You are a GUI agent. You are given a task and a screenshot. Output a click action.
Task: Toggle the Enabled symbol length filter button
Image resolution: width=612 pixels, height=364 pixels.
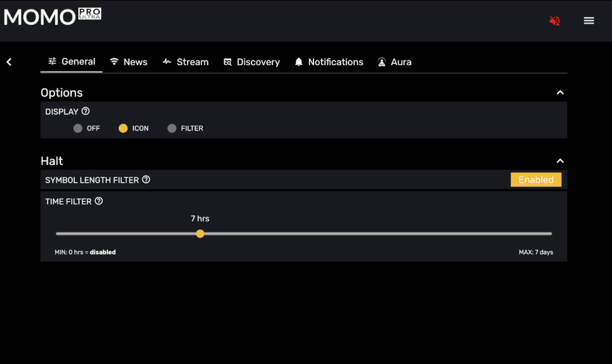click(x=536, y=180)
